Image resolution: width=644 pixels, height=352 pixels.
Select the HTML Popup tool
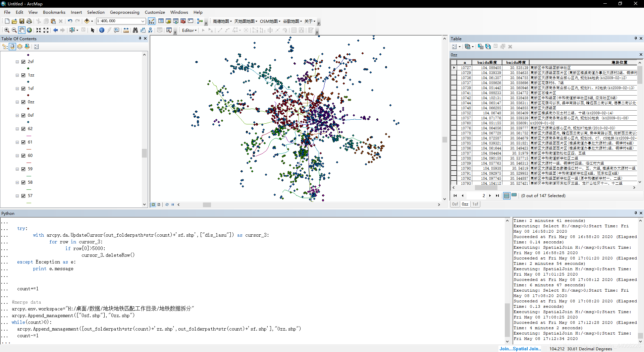pos(116,30)
